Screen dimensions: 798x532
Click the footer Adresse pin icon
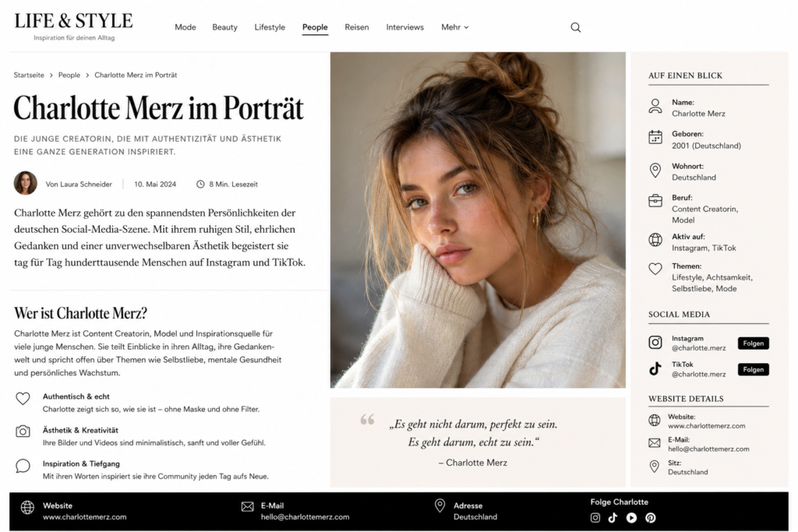coord(440,506)
